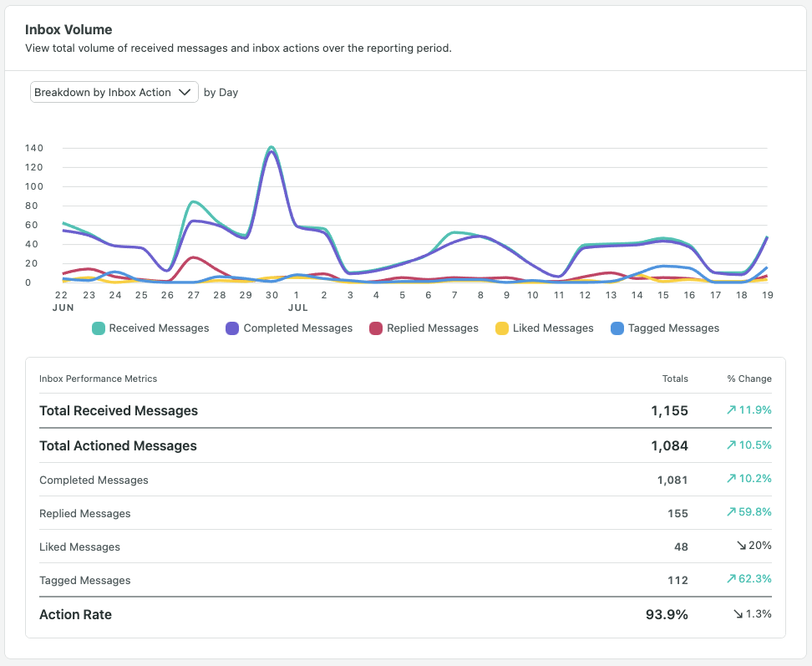Click the Action Rate row label
The image size is (812, 666).
coord(75,614)
